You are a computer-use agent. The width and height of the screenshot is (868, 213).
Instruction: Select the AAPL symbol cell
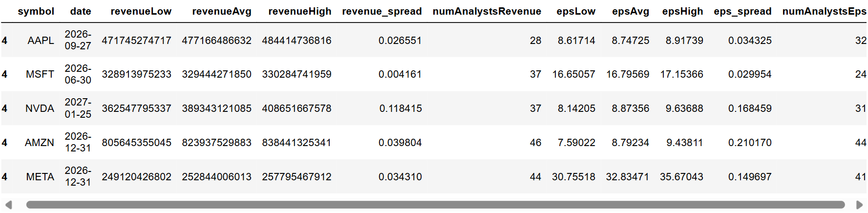tap(41, 41)
